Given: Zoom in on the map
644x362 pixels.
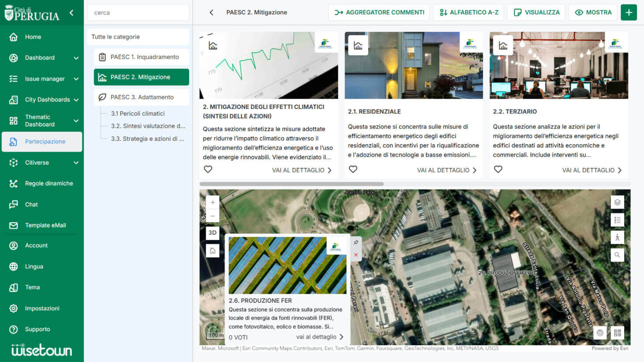Looking at the screenshot, I should pyautogui.click(x=213, y=202).
